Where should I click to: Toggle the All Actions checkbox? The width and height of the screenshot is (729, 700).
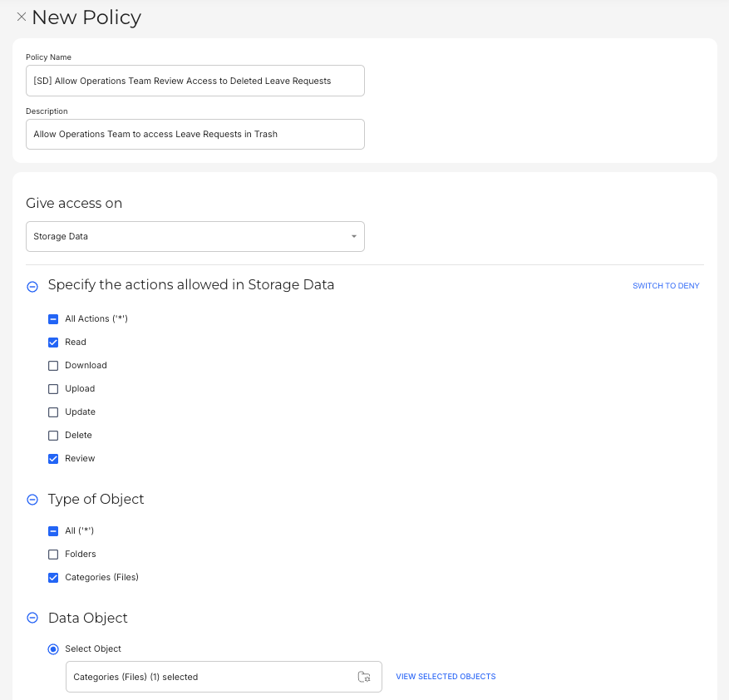pyautogui.click(x=53, y=319)
